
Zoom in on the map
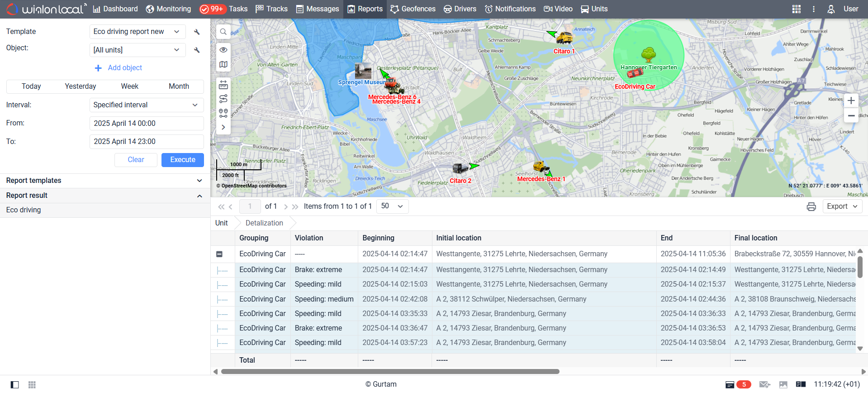[851, 101]
